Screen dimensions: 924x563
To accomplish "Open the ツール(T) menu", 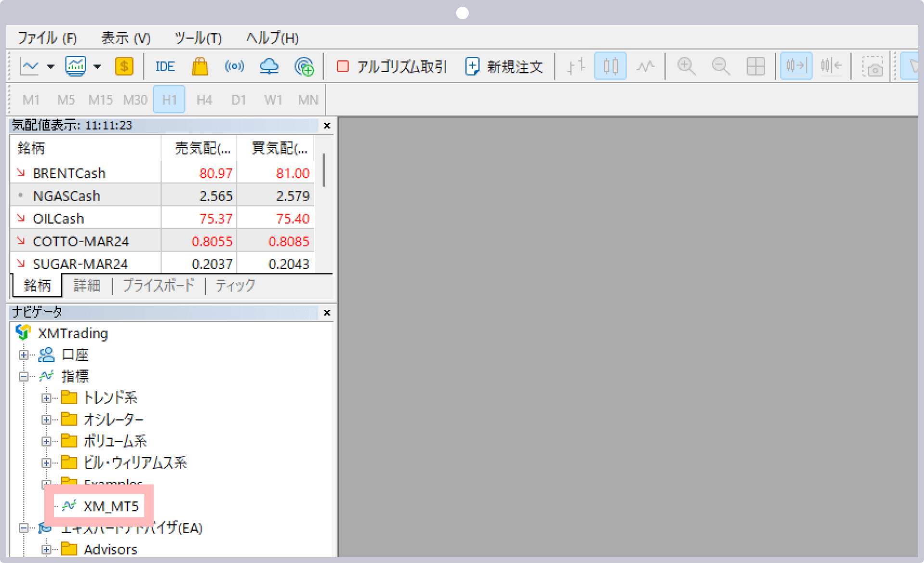I will point(198,38).
